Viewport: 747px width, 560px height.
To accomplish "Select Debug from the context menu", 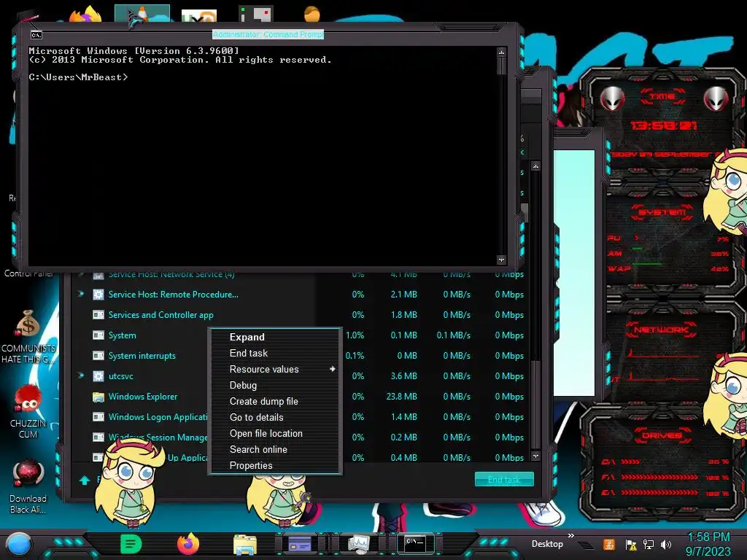I will [x=275, y=385].
